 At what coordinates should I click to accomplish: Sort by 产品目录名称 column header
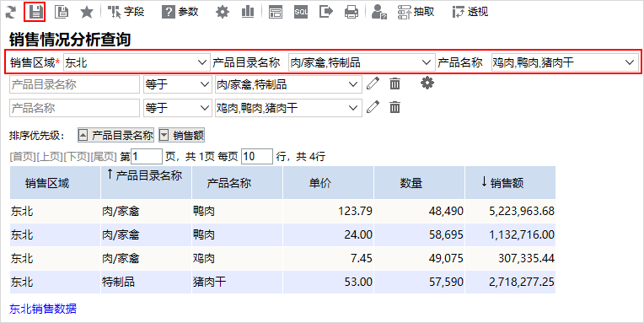(146, 183)
